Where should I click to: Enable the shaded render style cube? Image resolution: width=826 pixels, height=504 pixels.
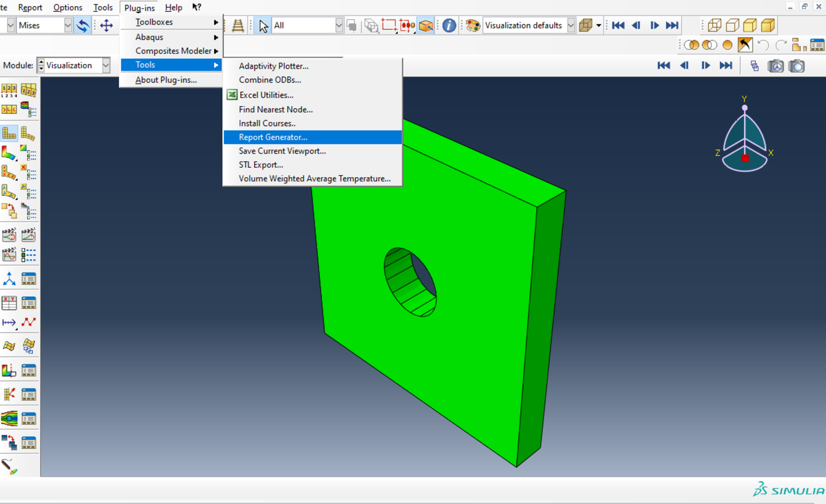pos(768,26)
